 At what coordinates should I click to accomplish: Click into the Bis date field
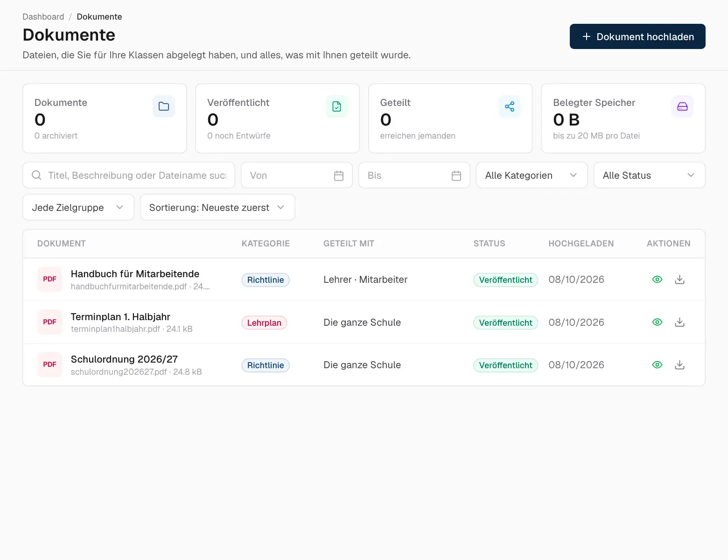pos(414,175)
